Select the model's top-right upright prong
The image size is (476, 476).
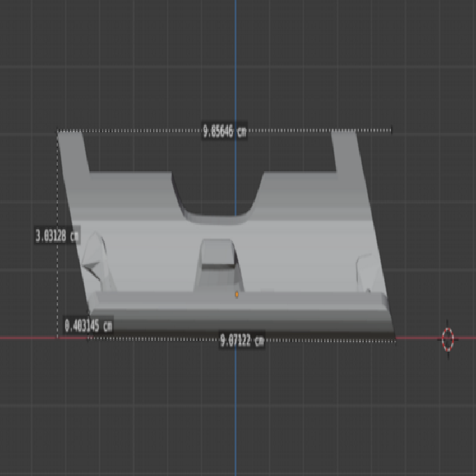[x=346, y=151]
